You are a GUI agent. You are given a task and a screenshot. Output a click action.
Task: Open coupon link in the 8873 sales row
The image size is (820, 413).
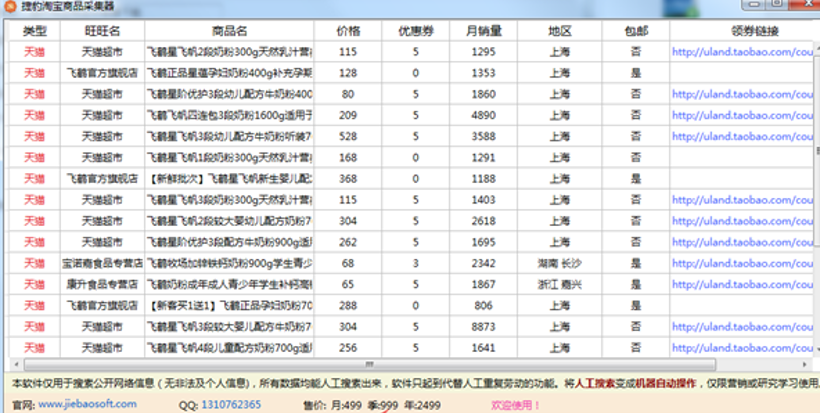point(743,327)
